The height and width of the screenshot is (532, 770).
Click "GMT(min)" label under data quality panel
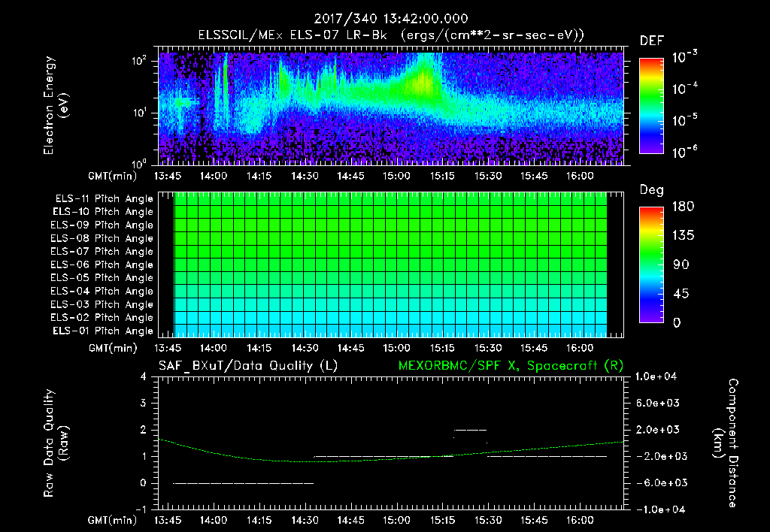(113, 521)
